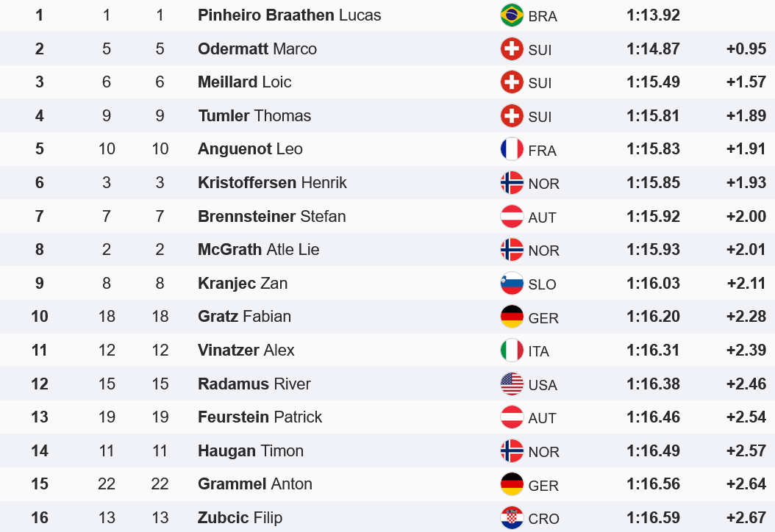Screen dimensions: 775x532
Task: Click the Brazil flag icon
Action: [x=512, y=15]
